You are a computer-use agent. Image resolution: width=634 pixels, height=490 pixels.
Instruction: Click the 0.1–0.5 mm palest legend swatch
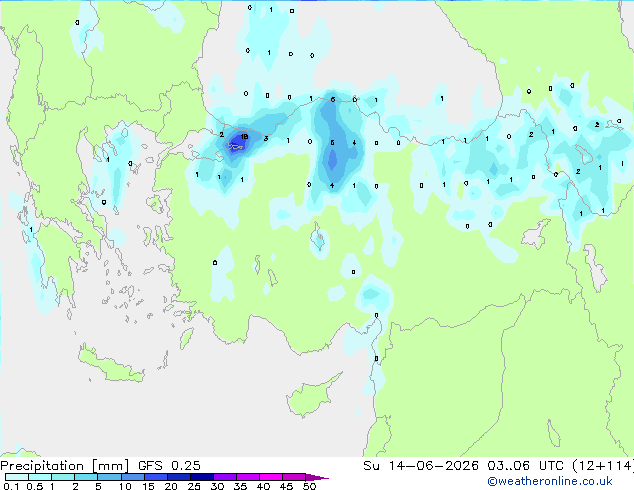coord(17,477)
